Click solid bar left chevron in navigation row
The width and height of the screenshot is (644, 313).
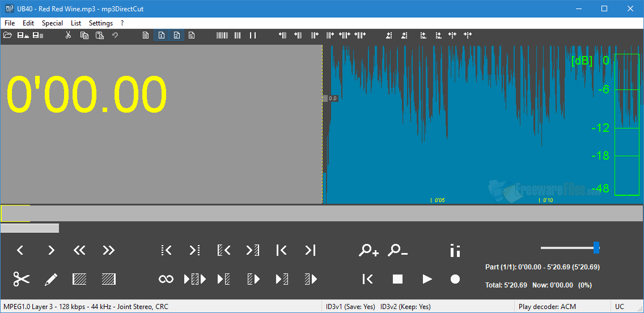281,250
